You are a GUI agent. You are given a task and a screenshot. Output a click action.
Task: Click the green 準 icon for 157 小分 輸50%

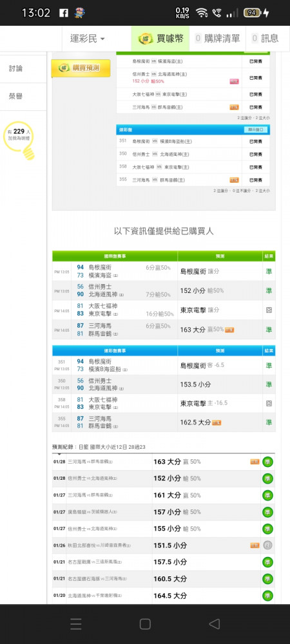[268, 512]
